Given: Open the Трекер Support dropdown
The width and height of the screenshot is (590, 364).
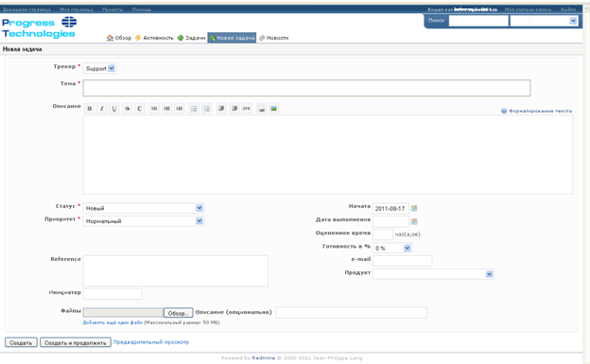Looking at the screenshot, I should coord(99,68).
